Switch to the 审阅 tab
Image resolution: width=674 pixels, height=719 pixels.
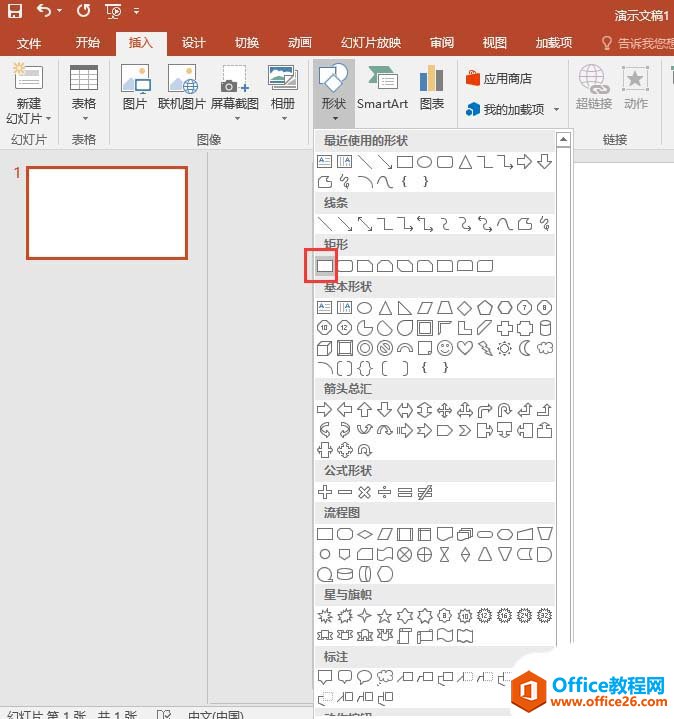(442, 43)
